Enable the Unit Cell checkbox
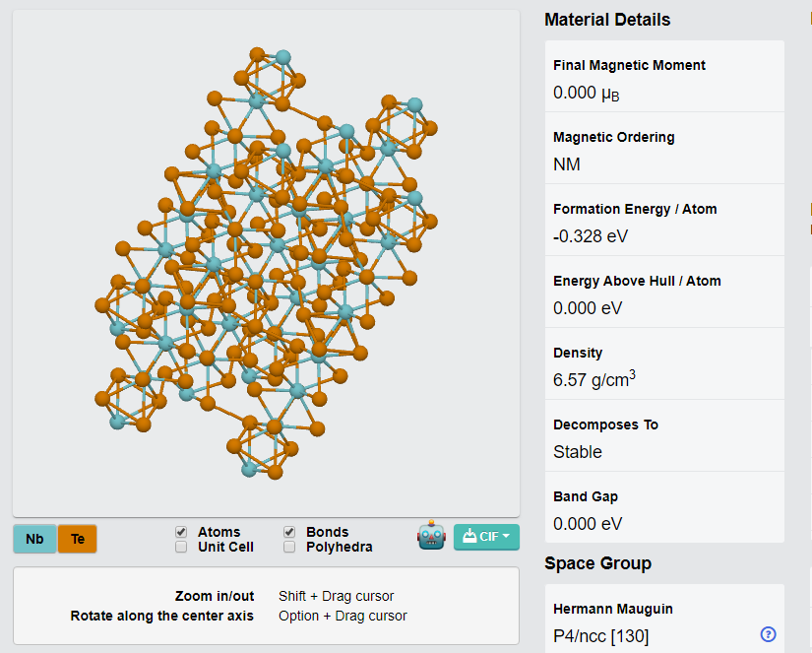Viewport: 812px width, 653px height. 181,547
